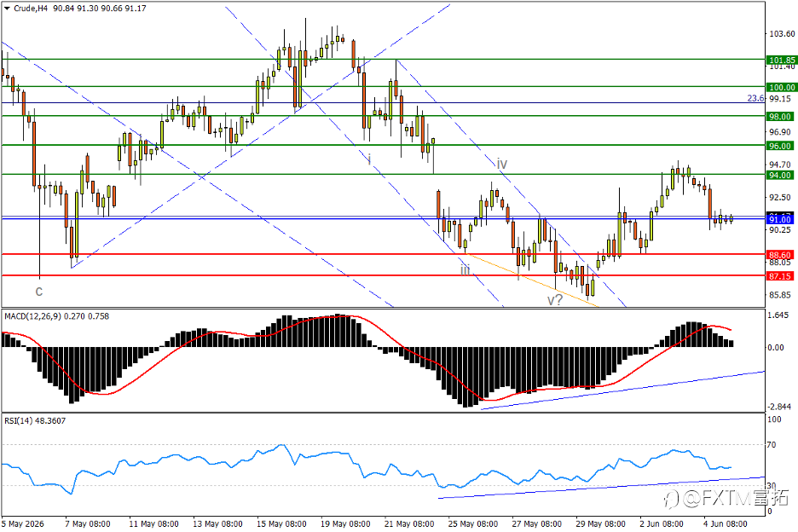Click the 13 May 08:00 time label
The width and height of the screenshot is (798, 532).
[217, 523]
